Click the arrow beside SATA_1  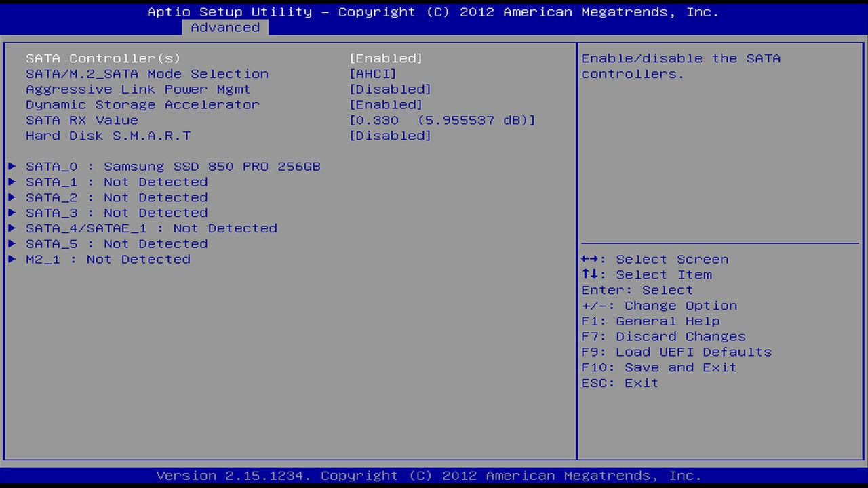tap(12, 182)
